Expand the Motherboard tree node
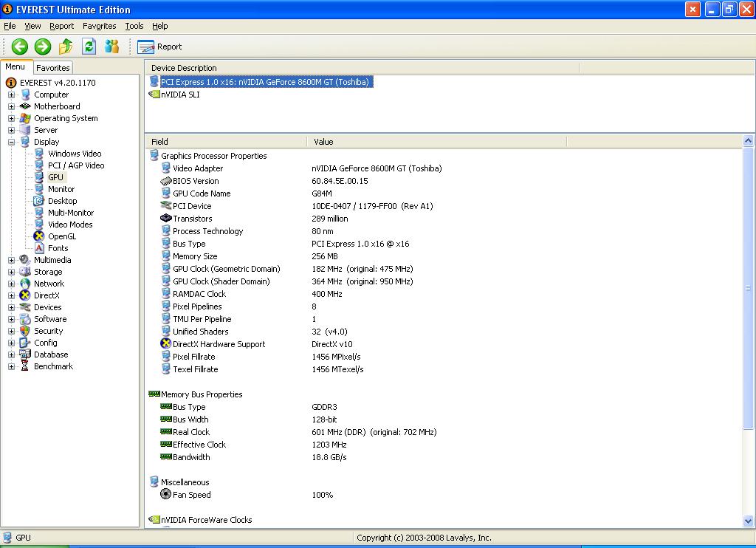This screenshot has height=548, width=756. click(11, 106)
